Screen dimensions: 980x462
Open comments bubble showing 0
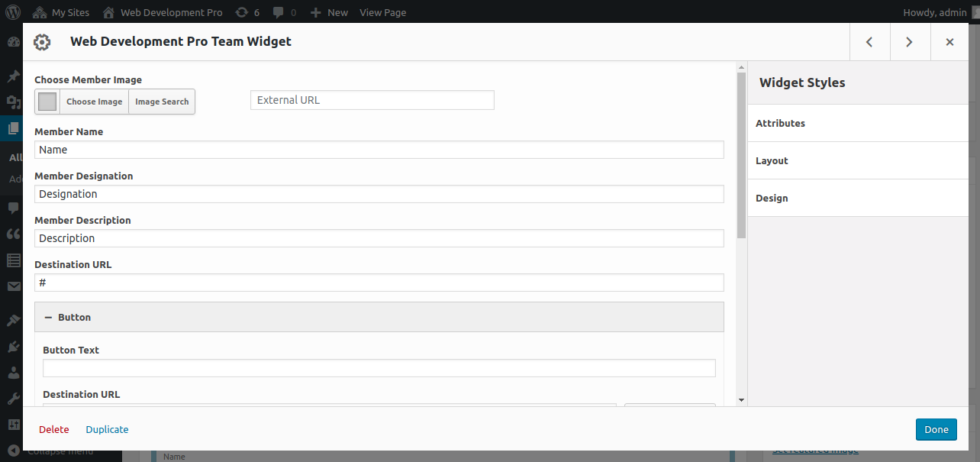coord(284,12)
